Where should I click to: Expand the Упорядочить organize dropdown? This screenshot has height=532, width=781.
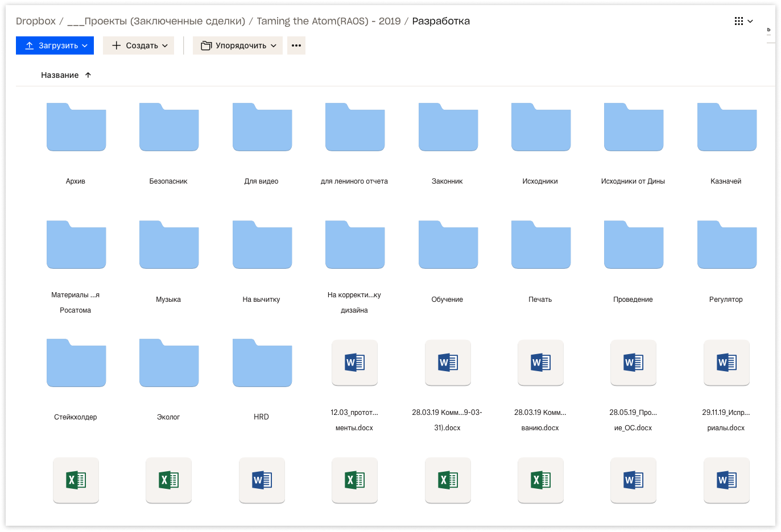point(238,45)
